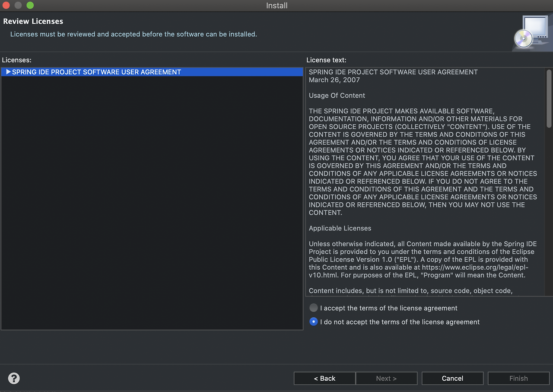The image size is (553, 392).
Task: Select the SPRING IDE PROJECT SOFTWARE USER AGREEMENT
Action: coord(97,72)
